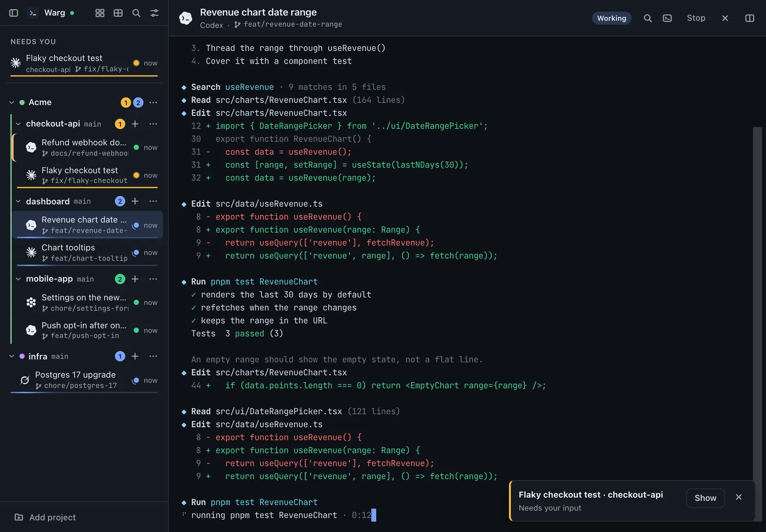Open checkout-api more options menu
This screenshot has height=532, width=766.
153,124
